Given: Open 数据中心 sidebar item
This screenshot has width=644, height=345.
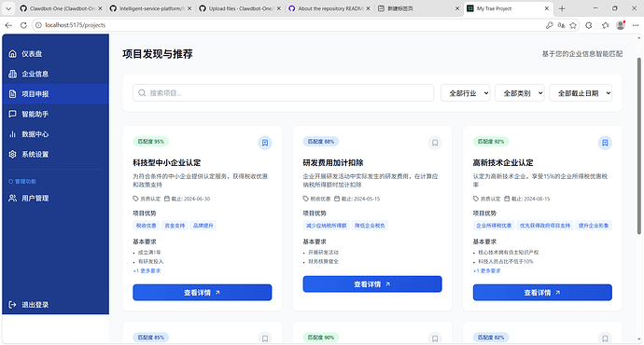Looking at the screenshot, I should point(55,134).
